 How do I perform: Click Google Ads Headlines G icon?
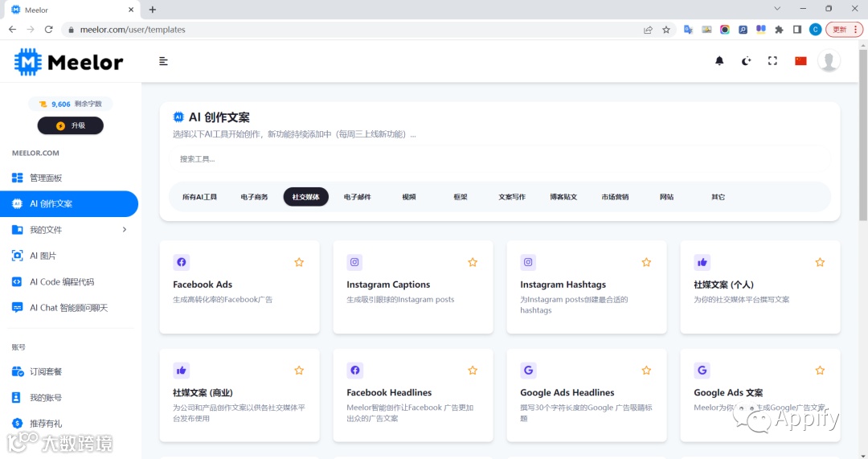[528, 371]
